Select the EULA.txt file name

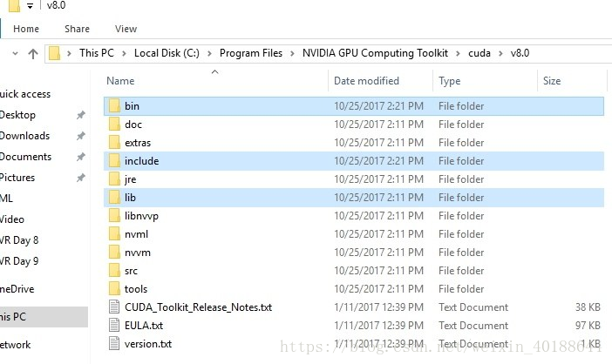(144, 326)
